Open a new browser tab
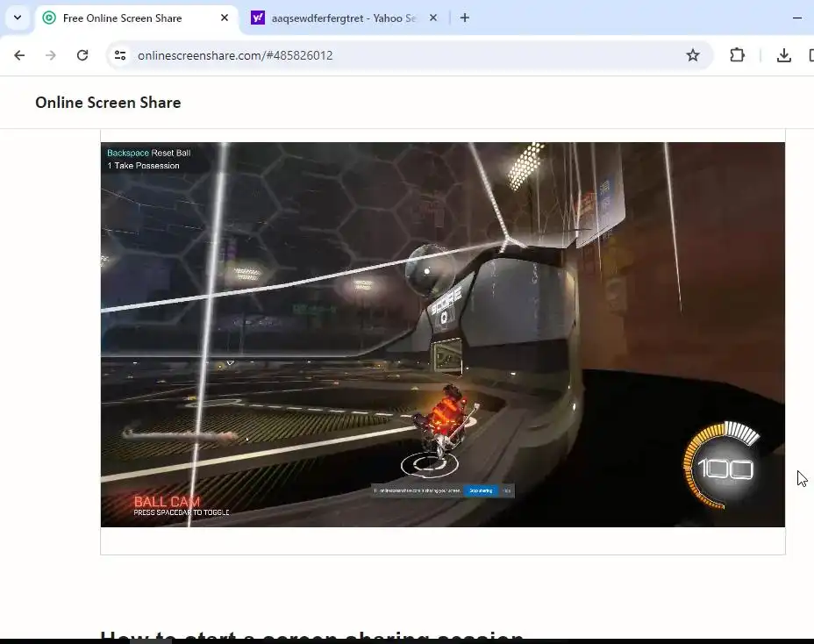Screen dimensions: 814x644 pos(465,18)
